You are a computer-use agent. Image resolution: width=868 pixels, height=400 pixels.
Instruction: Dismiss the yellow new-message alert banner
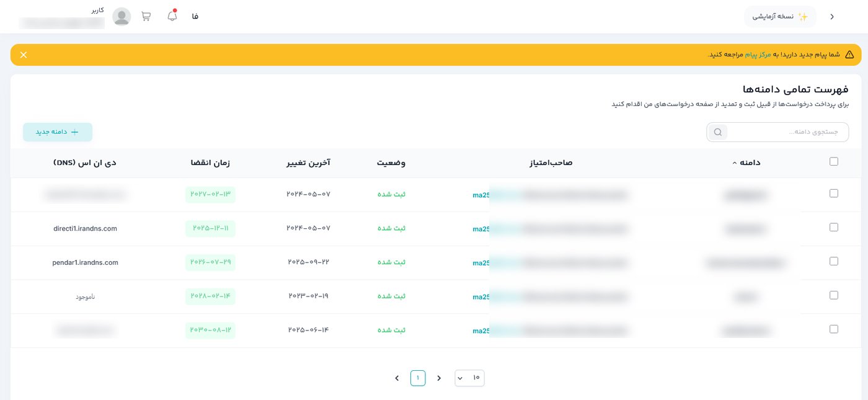(x=24, y=55)
